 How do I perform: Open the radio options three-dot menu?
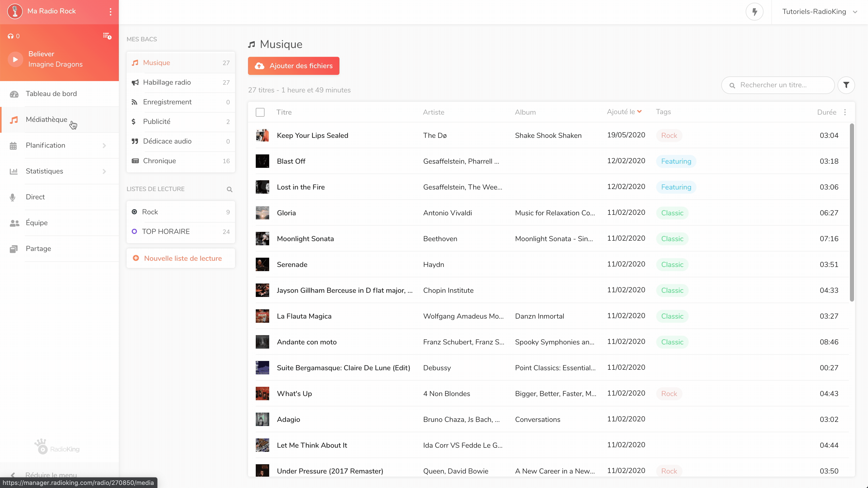coord(110,12)
